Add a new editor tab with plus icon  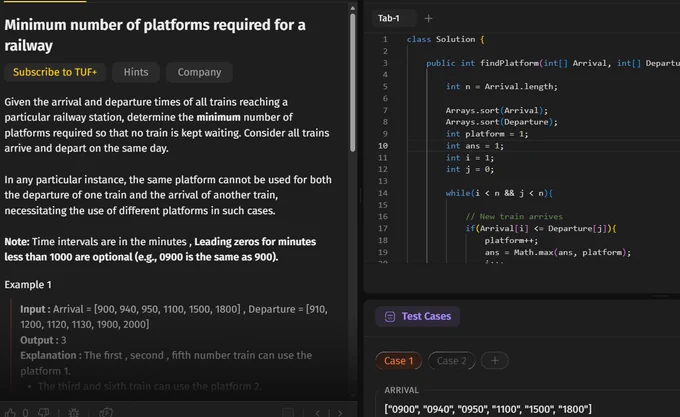pos(428,18)
